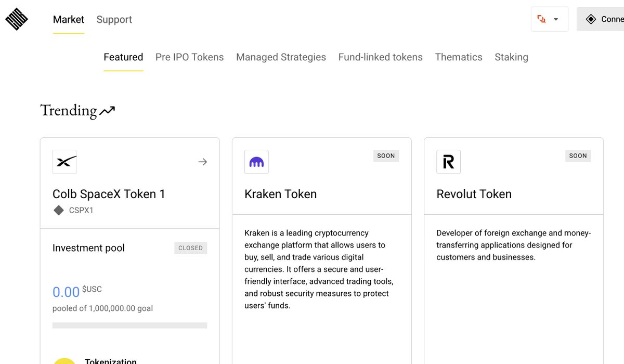
Task: Go to the Thematics tab
Action: coord(458,57)
